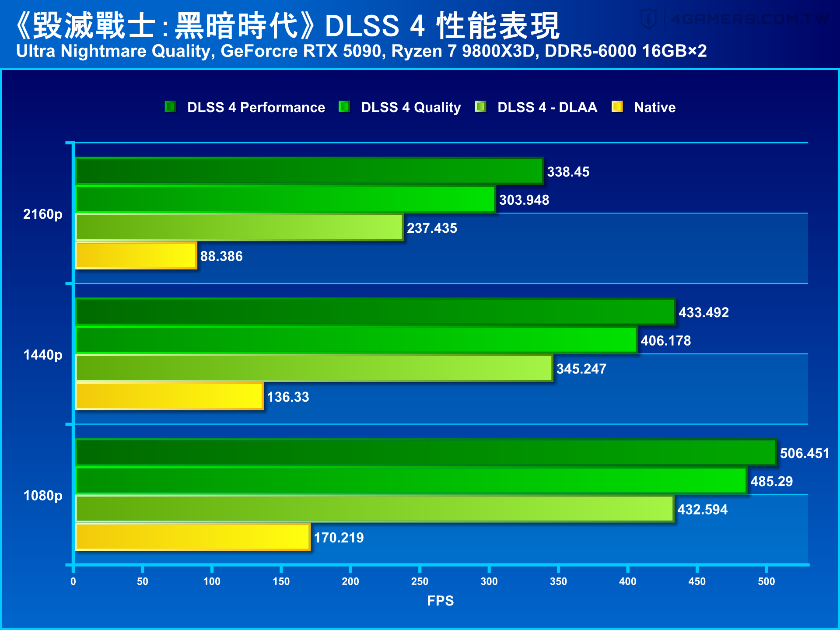
Task: Click the 406.178 value label
Action: [x=666, y=341]
